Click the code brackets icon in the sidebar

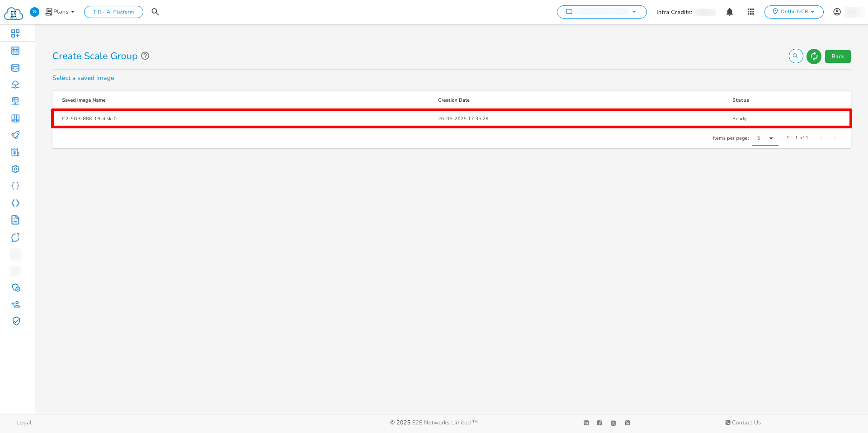tap(15, 202)
